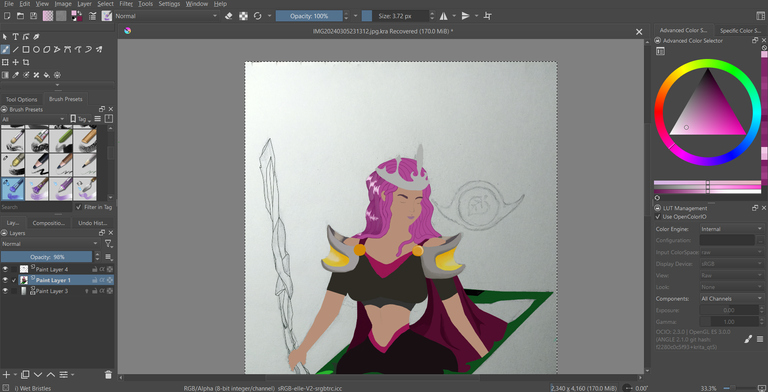Switch to the Undo History tab
768x392 pixels.
[x=93, y=223]
